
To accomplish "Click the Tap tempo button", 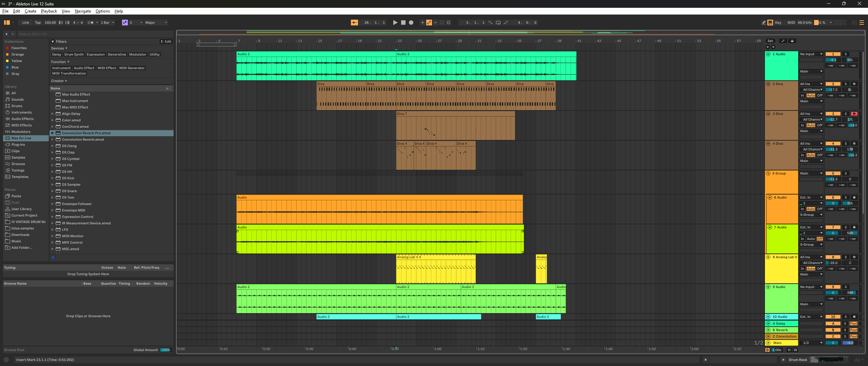I will (38, 23).
